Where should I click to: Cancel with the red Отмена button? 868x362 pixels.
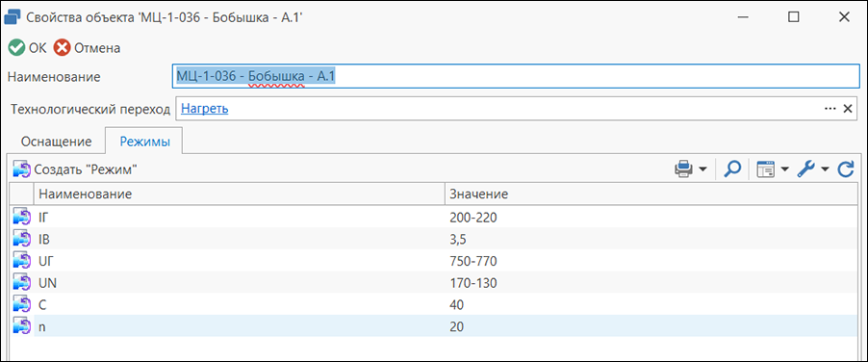(x=87, y=48)
